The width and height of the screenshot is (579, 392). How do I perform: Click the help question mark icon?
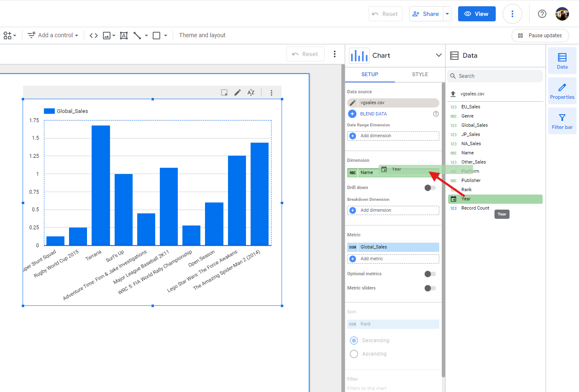point(542,14)
